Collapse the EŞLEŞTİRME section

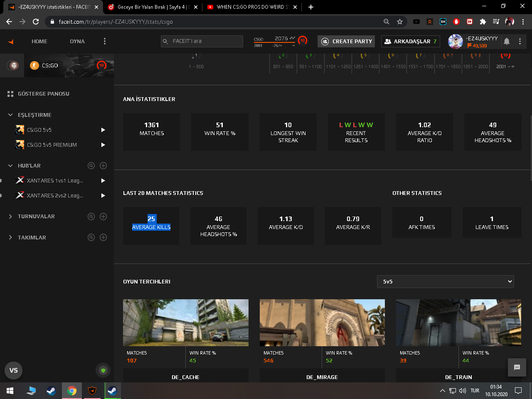coord(10,115)
